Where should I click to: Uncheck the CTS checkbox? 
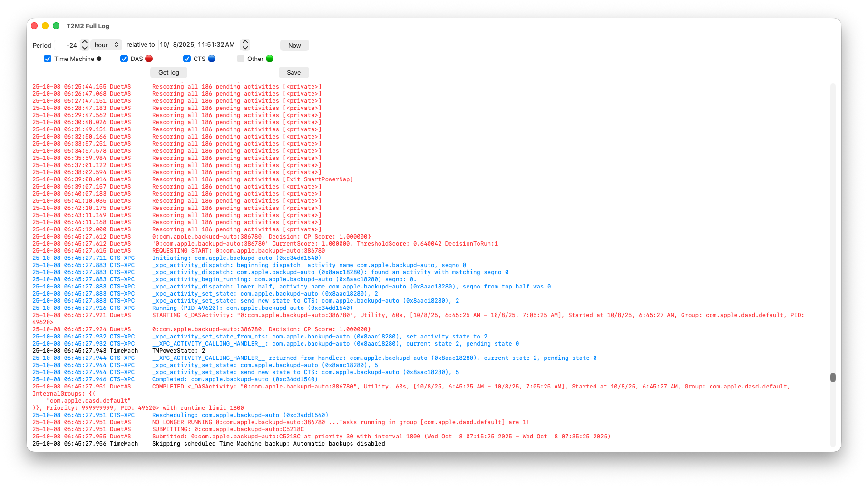click(x=187, y=59)
